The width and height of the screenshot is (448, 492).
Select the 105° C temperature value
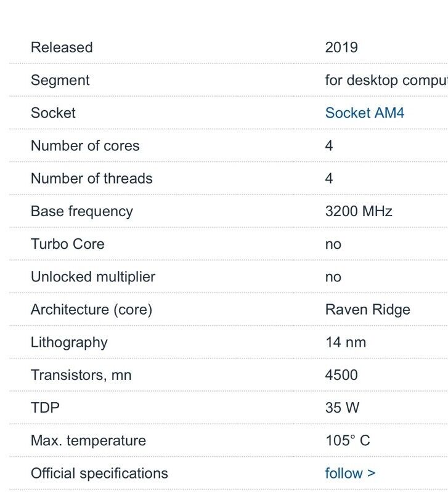pyautogui.click(x=348, y=440)
